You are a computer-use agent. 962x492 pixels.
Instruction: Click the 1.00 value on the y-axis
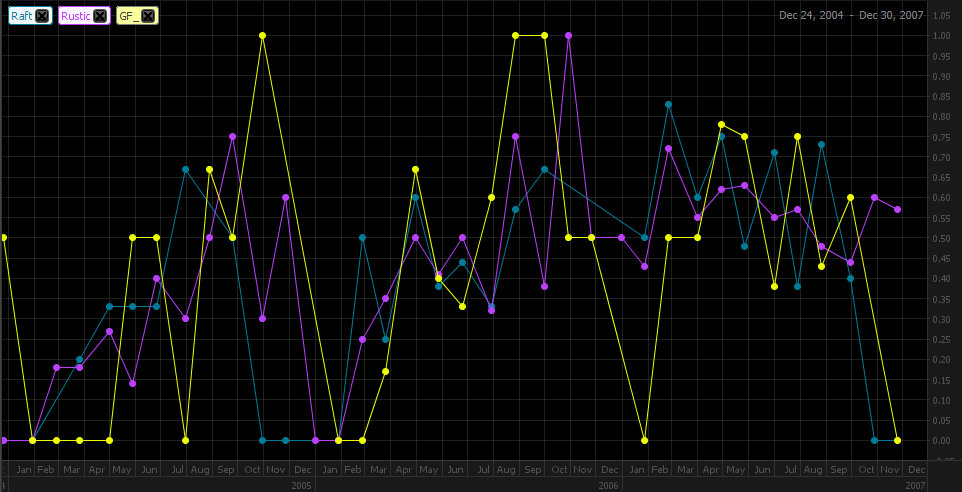coord(940,36)
